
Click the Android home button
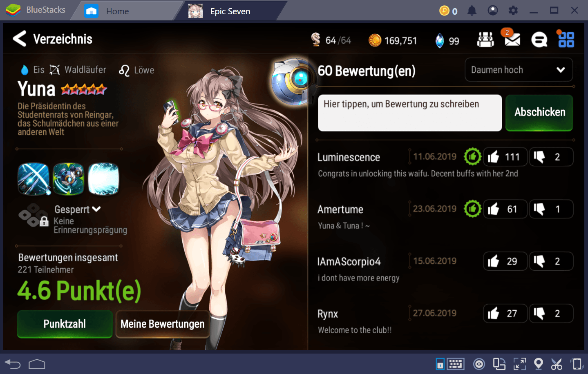[37, 364]
